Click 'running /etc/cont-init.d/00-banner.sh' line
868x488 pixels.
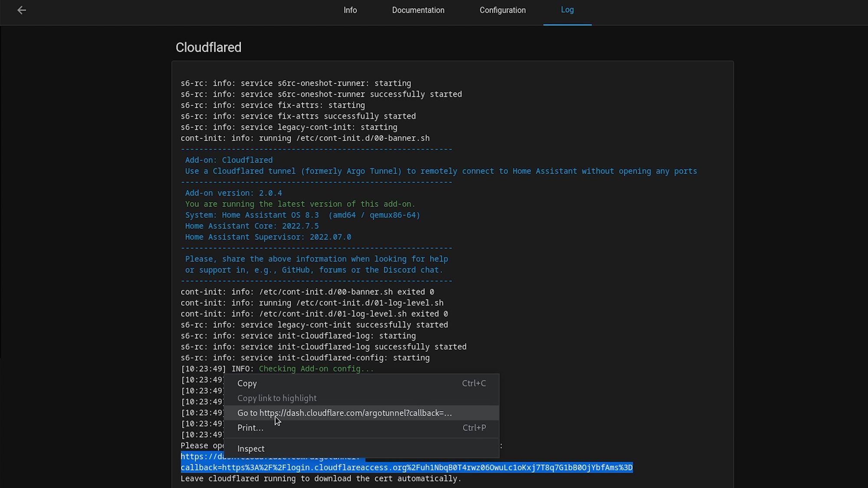point(305,138)
